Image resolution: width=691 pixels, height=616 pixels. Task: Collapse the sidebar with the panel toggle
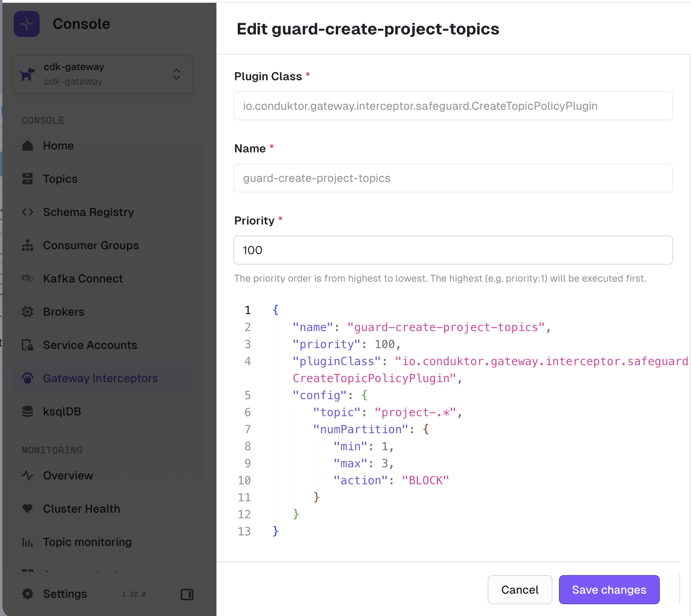point(186,594)
